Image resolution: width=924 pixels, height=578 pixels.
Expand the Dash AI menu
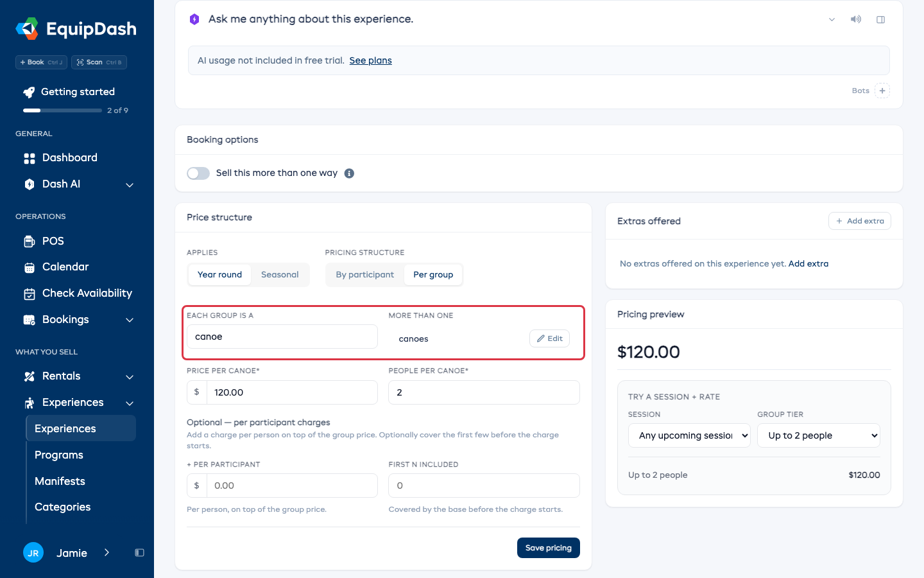click(130, 185)
